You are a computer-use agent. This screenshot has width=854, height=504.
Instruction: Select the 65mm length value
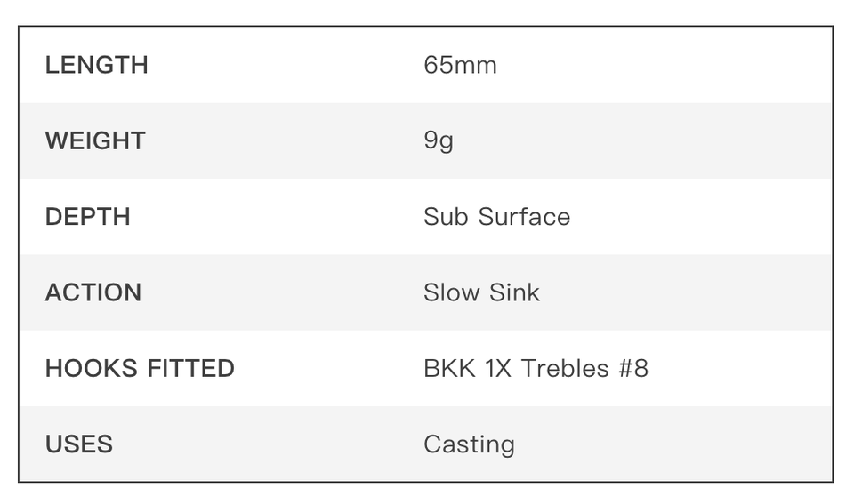pyautogui.click(x=460, y=65)
